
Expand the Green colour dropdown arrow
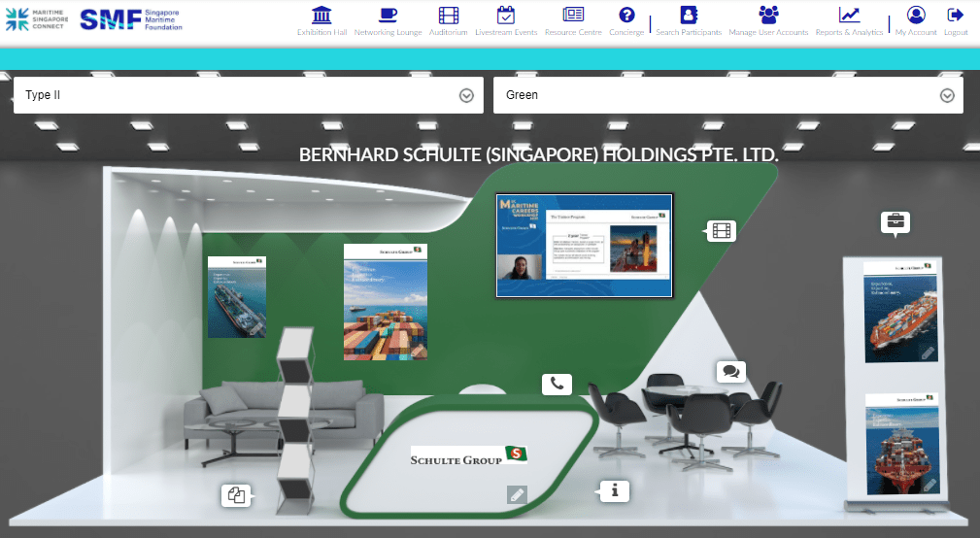coord(948,95)
